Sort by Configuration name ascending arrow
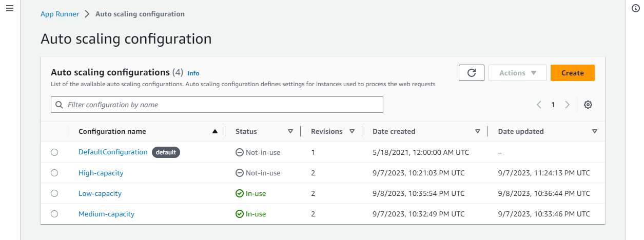 215,132
